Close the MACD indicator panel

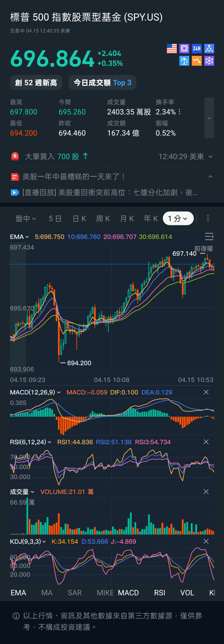206,392
